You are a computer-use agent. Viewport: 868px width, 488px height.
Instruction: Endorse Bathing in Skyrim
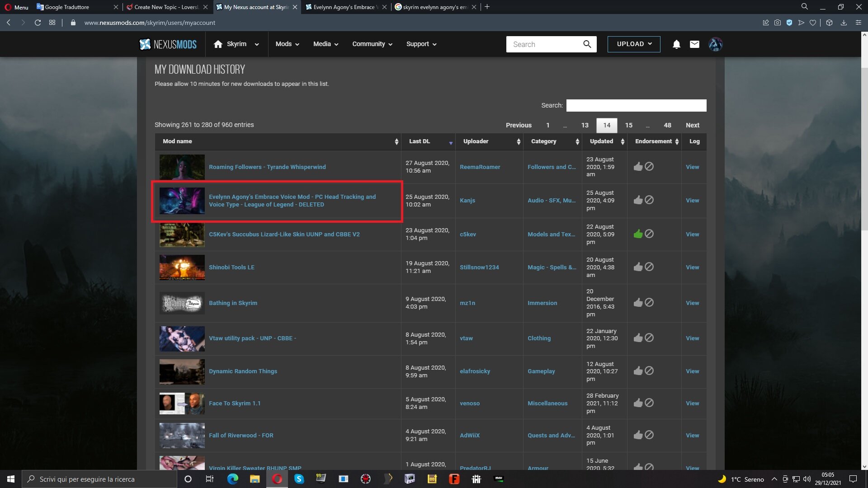pos(638,303)
